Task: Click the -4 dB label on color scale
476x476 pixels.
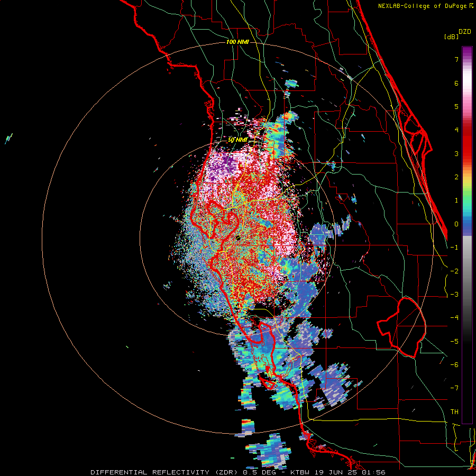Action: click(454, 317)
